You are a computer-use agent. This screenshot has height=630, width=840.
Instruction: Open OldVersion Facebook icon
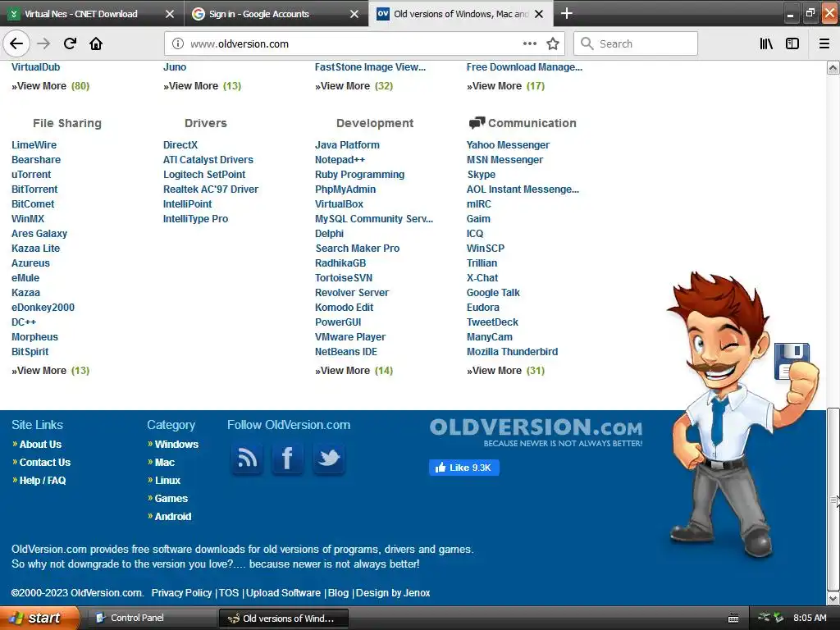pyautogui.click(x=287, y=458)
